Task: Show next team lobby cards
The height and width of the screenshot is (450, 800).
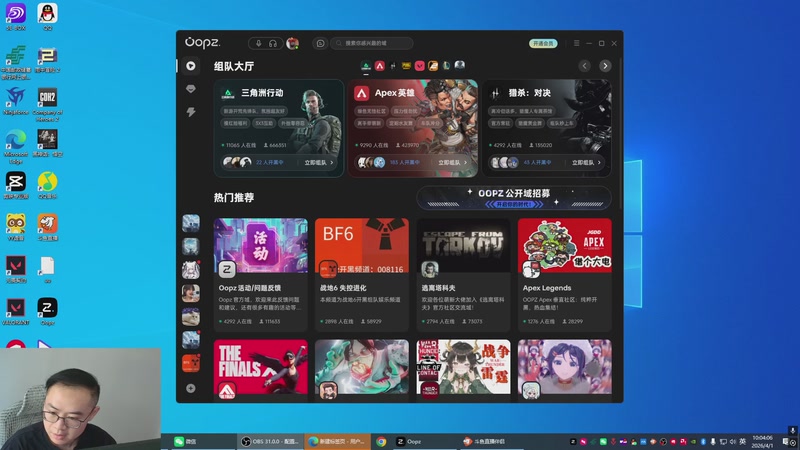Action: [x=605, y=66]
